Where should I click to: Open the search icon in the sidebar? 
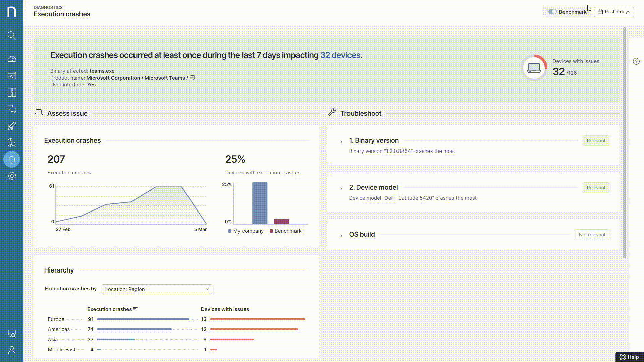(12, 35)
